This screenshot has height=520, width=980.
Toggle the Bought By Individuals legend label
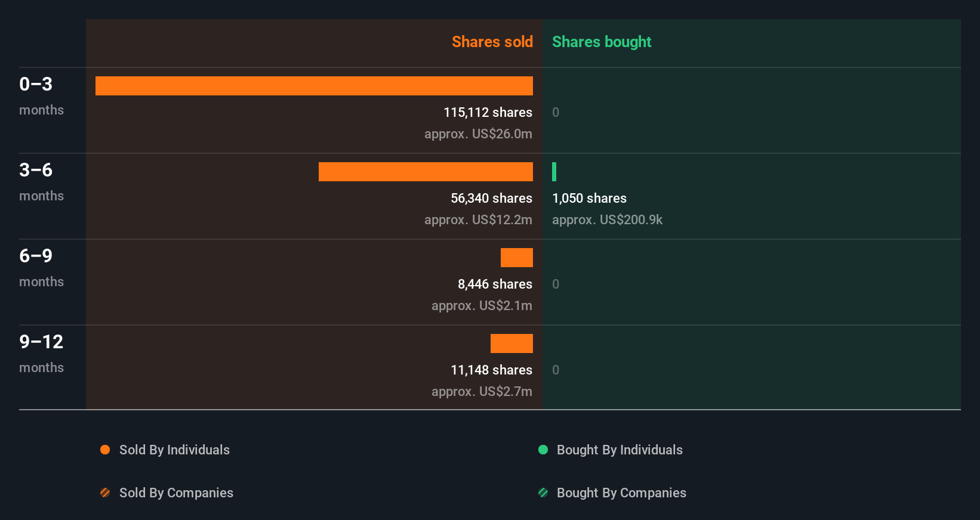[620, 450]
